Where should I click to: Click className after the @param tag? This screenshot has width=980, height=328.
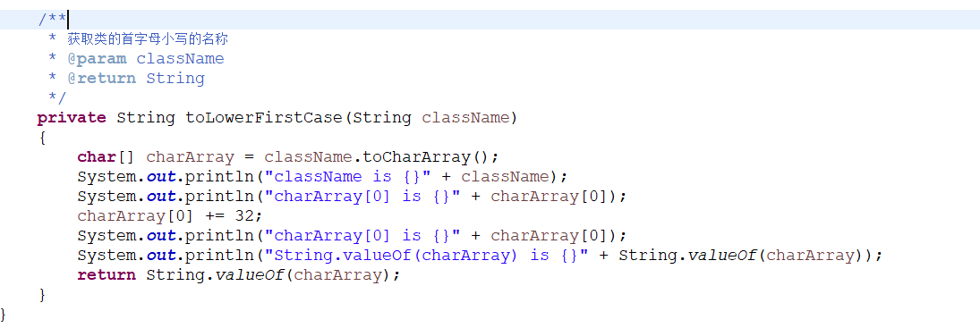coord(181,59)
